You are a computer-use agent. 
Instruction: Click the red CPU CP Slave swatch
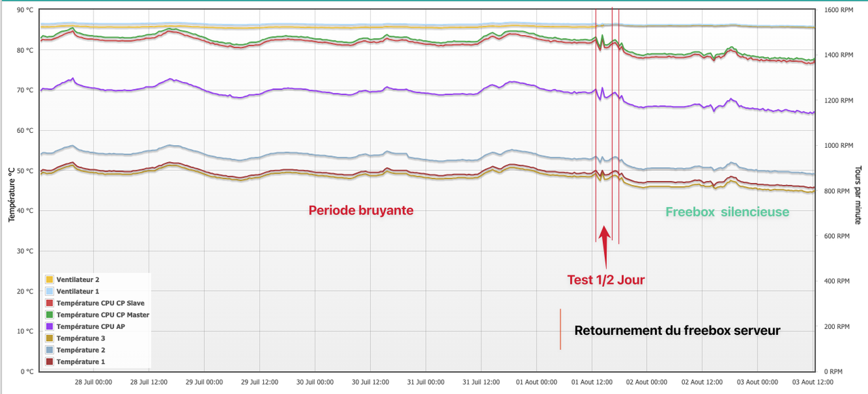49,303
